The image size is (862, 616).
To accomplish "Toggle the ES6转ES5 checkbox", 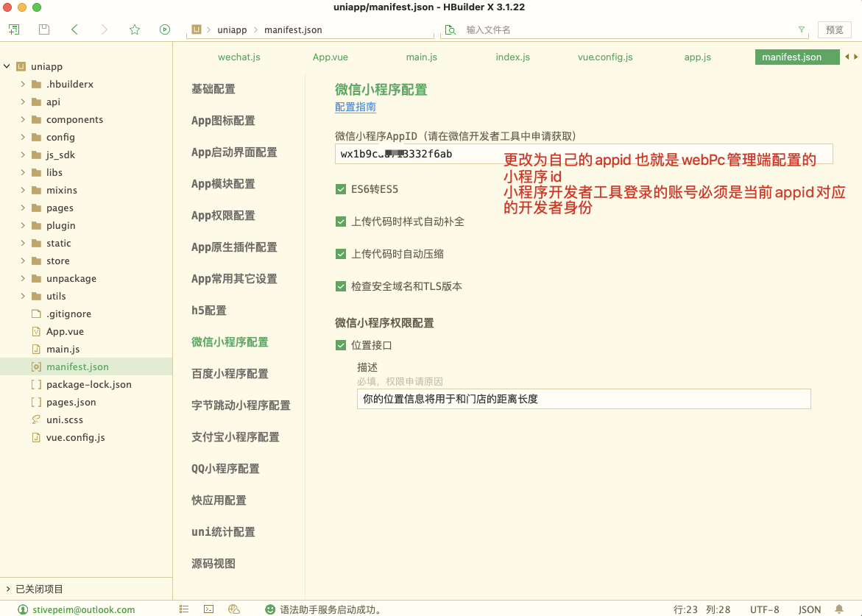I will pos(341,190).
